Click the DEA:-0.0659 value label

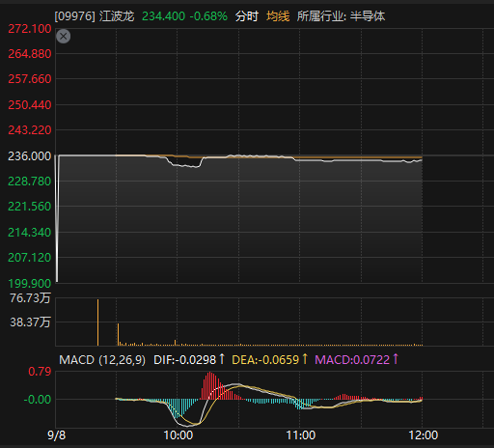click(x=265, y=359)
